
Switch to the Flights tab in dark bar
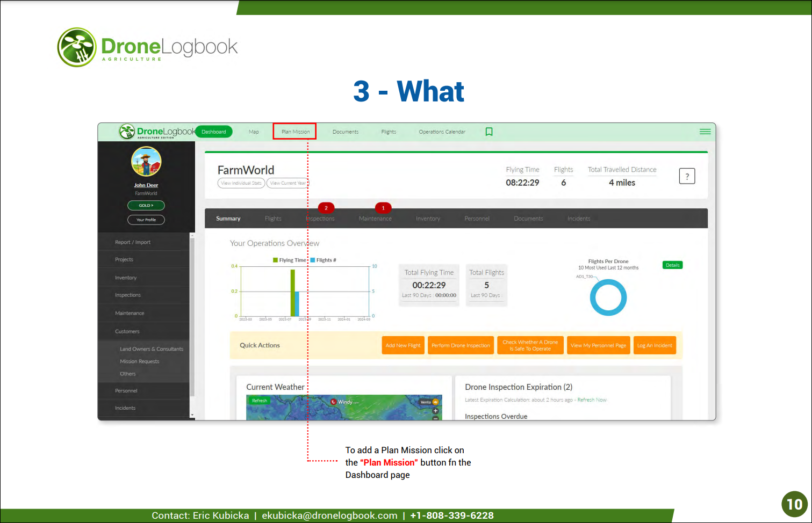(x=273, y=219)
